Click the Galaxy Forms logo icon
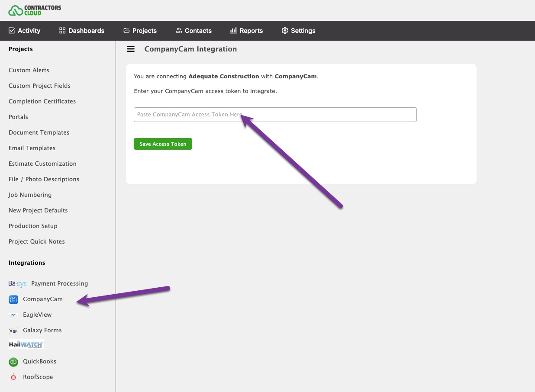Screen dimensions: 535x392 pos(13,331)
